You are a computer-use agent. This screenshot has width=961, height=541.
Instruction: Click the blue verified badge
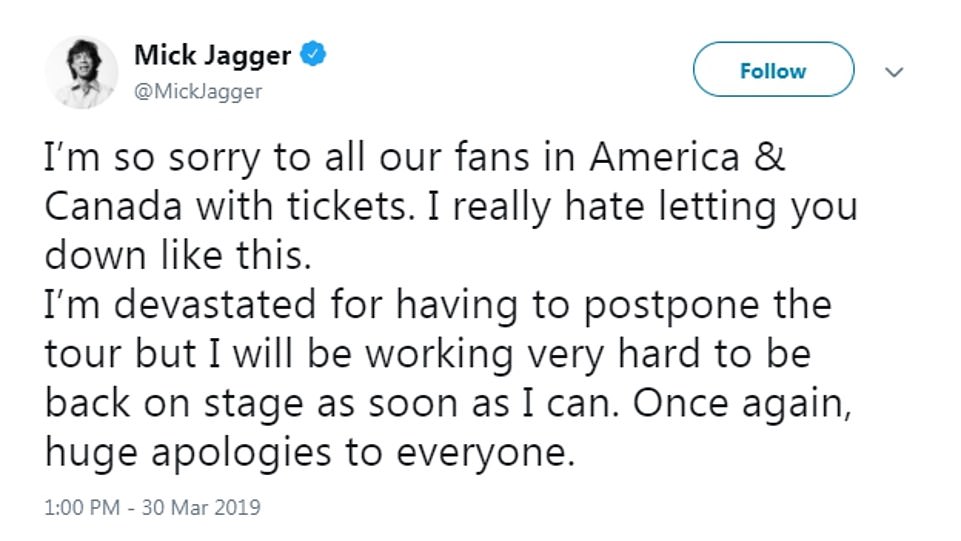coord(317,56)
